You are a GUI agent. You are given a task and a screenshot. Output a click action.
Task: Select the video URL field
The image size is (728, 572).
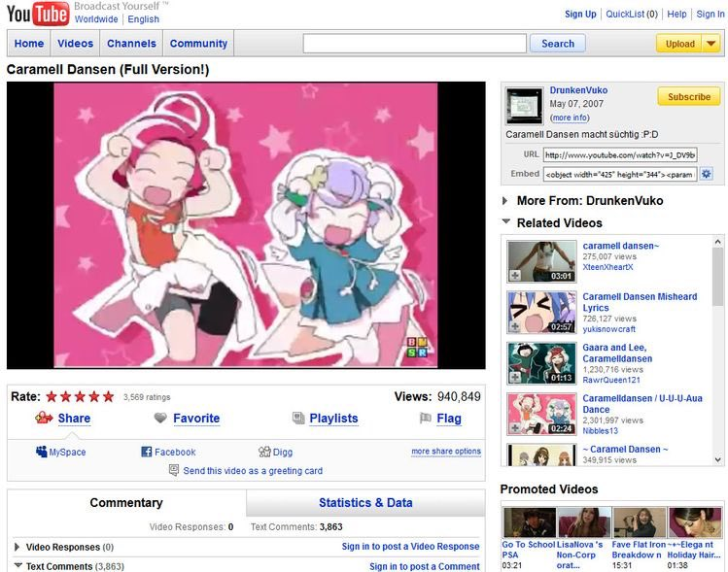pos(620,154)
